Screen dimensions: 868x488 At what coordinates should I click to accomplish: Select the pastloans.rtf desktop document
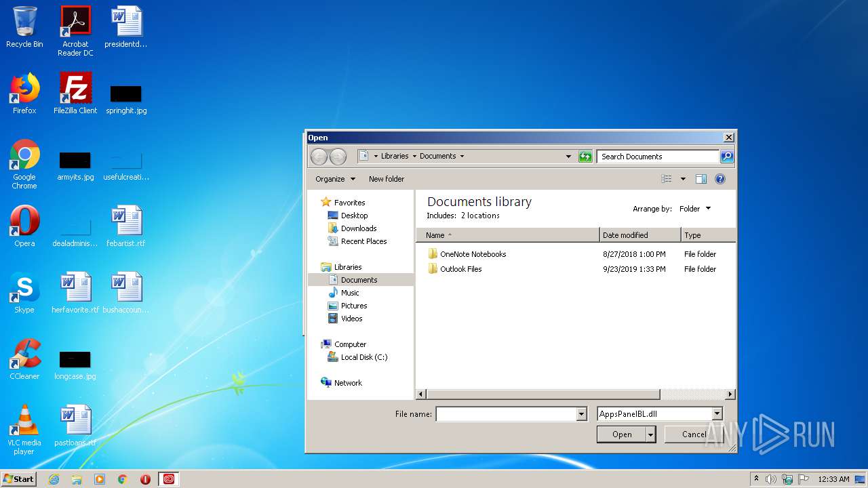(x=75, y=426)
